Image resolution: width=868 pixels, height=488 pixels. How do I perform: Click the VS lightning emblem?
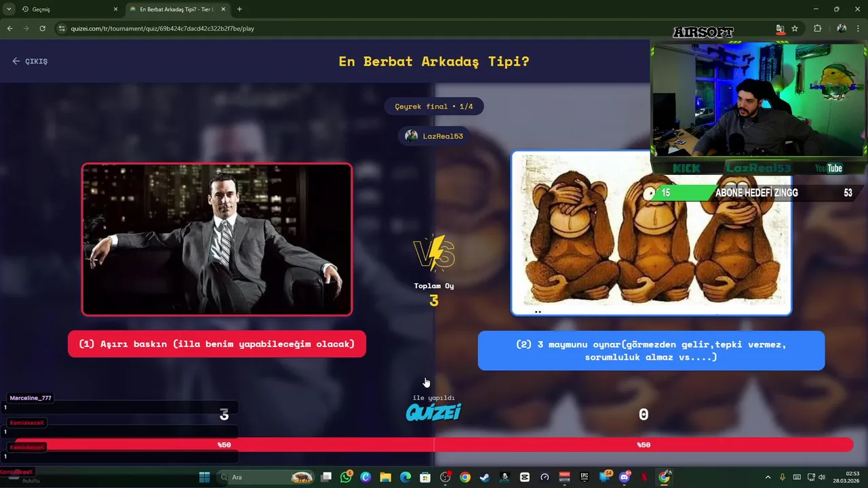(x=434, y=252)
